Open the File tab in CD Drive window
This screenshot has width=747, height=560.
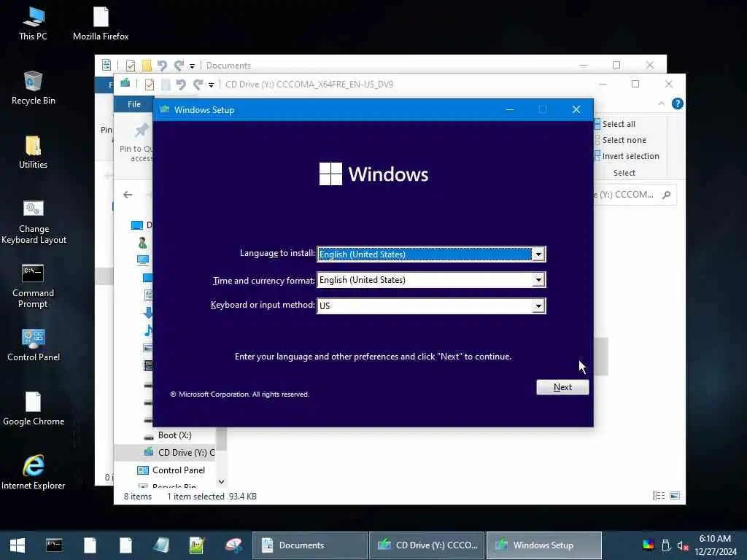[x=134, y=104]
